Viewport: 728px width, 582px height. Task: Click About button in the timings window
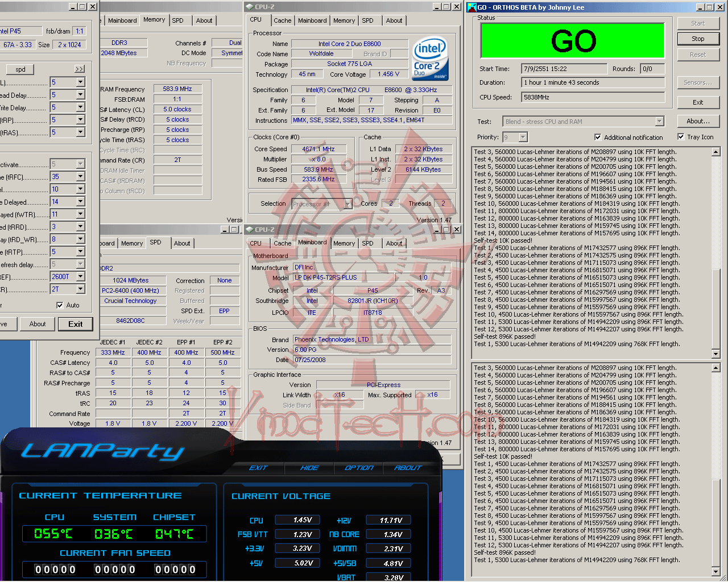(38, 324)
